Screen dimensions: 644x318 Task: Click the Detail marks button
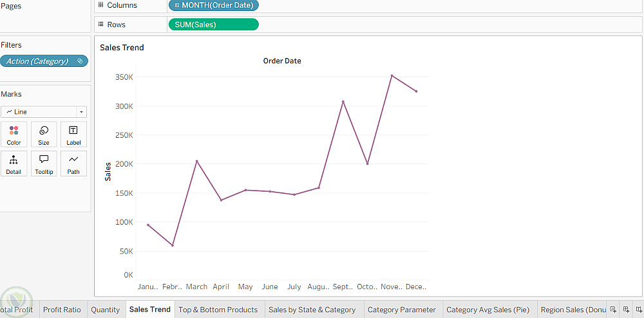pyautogui.click(x=14, y=164)
